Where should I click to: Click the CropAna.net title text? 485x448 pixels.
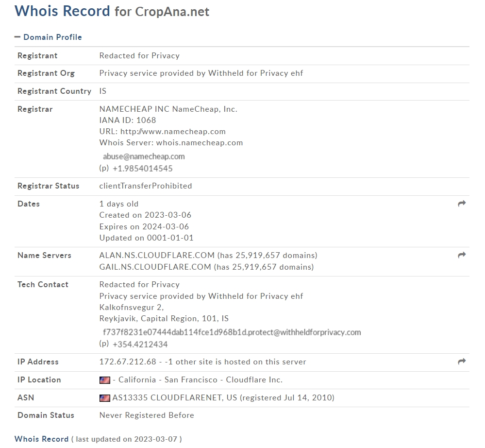(x=172, y=12)
